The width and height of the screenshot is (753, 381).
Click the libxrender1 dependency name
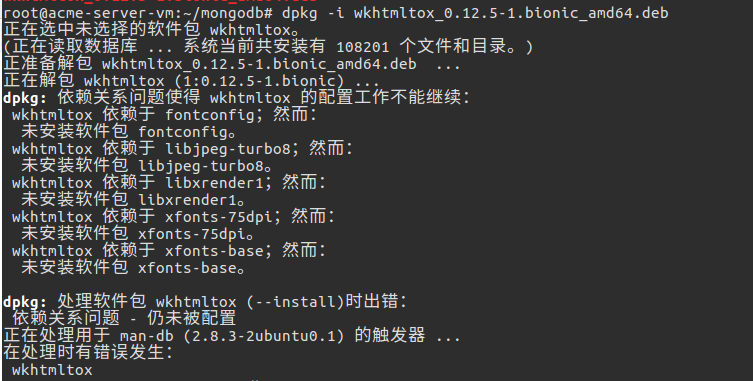[x=214, y=183]
